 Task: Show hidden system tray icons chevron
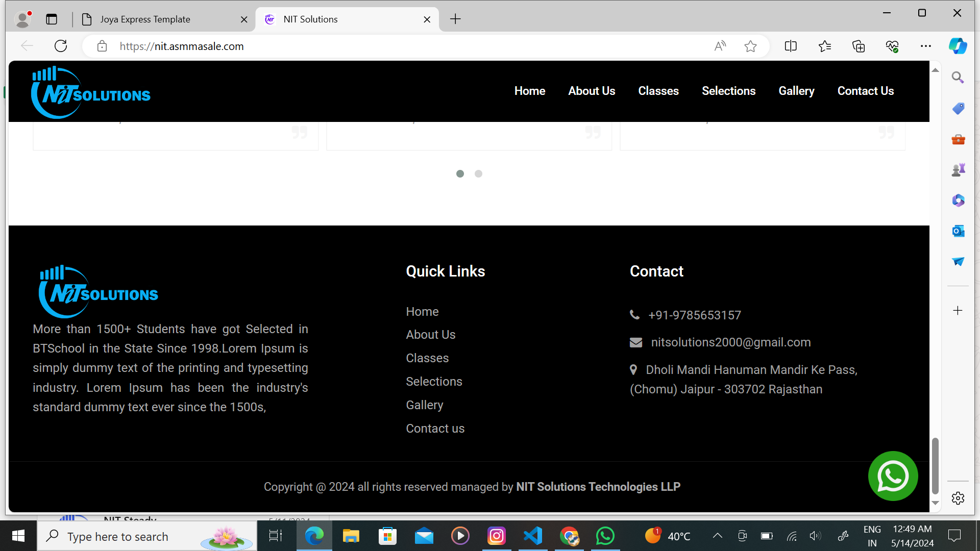(x=717, y=536)
